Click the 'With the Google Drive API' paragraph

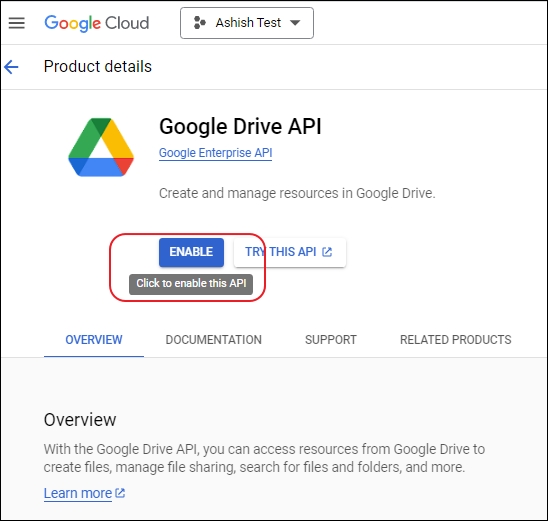point(264,458)
